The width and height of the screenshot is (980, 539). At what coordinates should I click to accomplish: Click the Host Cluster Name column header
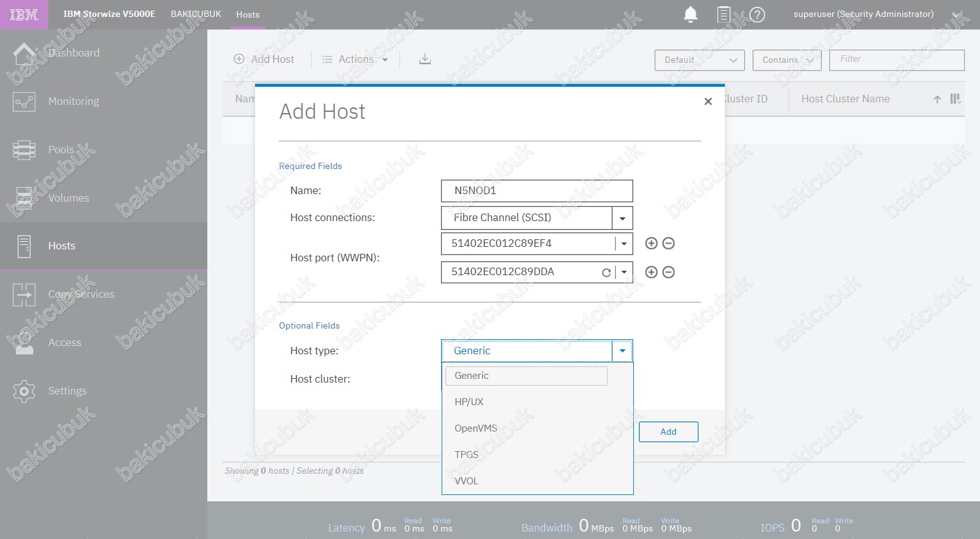pyautogui.click(x=846, y=99)
